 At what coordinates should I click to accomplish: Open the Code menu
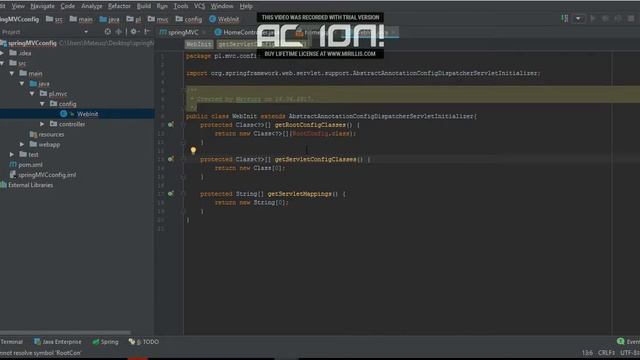point(67,6)
